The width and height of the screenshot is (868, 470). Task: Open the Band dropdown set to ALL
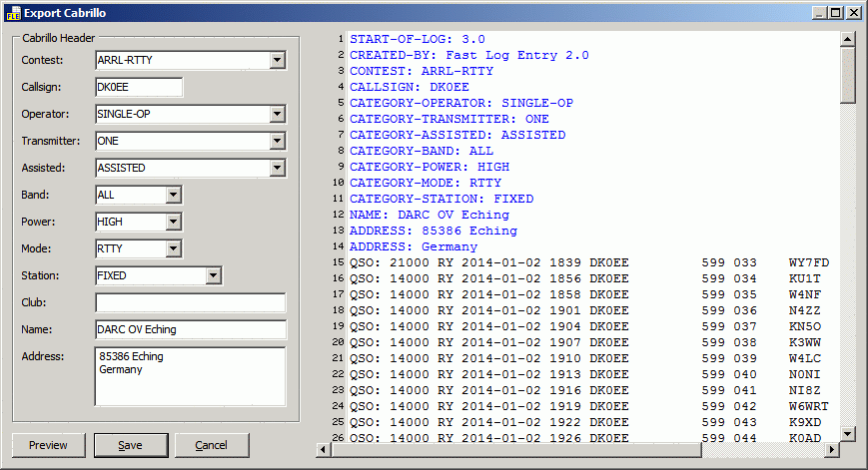coord(173,196)
